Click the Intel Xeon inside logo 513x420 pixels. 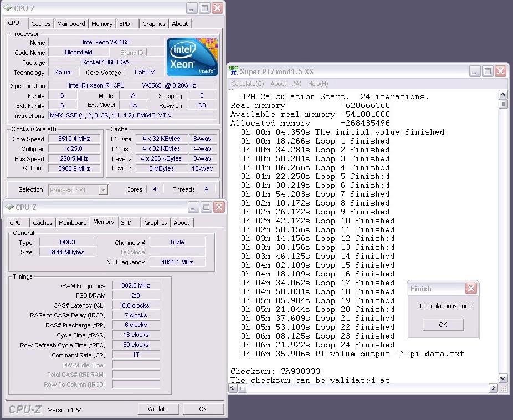pyautogui.click(x=192, y=57)
